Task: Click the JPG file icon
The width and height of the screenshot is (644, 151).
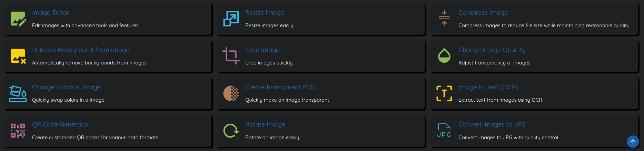Action: [444, 130]
